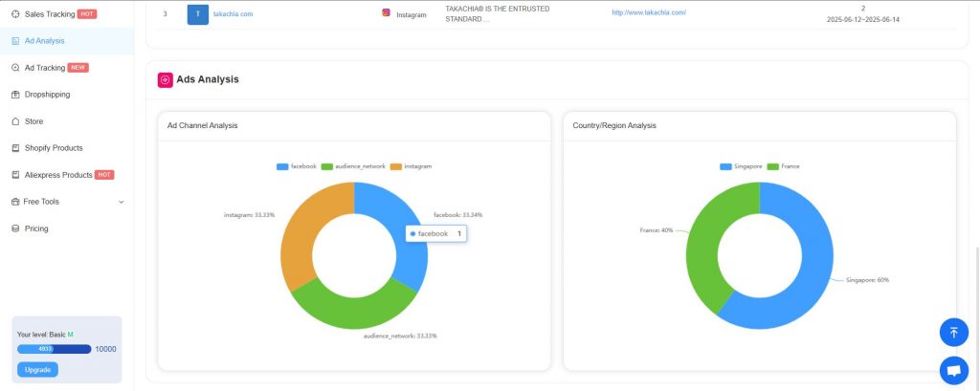The height and width of the screenshot is (391, 980).
Task: Click the usage progress bar
Action: [x=55, y=349]
